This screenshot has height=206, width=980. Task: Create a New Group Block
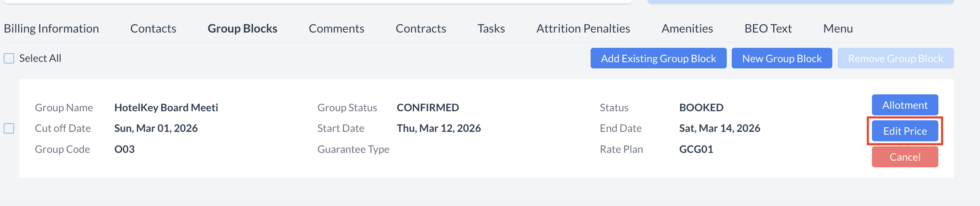pyautogui.click(x=782, y=59)
